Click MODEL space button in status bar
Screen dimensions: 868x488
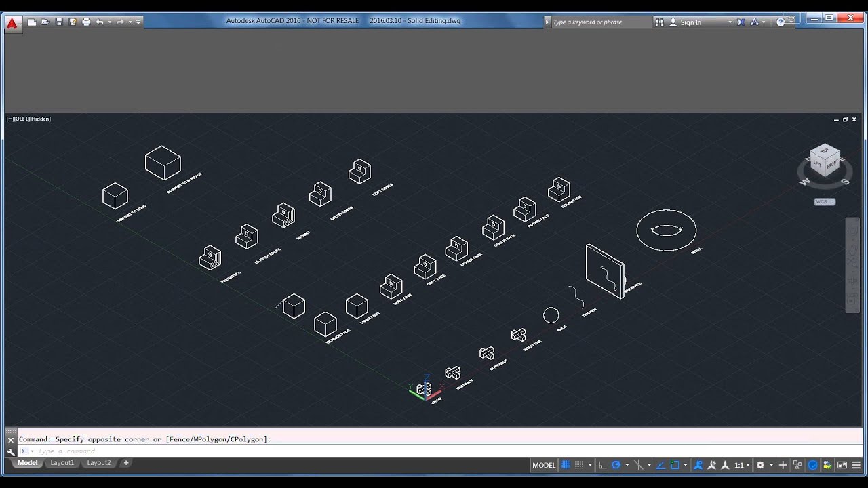tap(544, 465)
